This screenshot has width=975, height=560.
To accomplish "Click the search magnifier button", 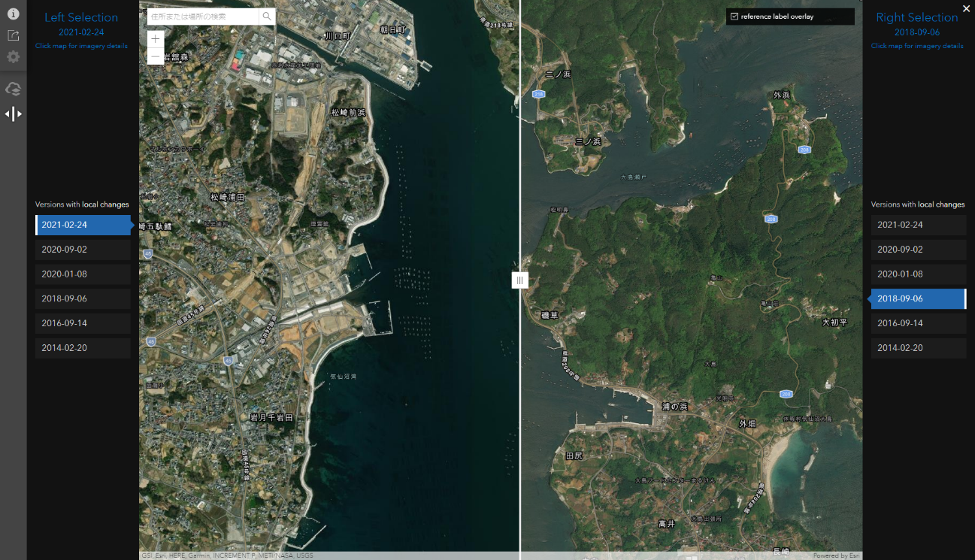I will click(268, 17).
